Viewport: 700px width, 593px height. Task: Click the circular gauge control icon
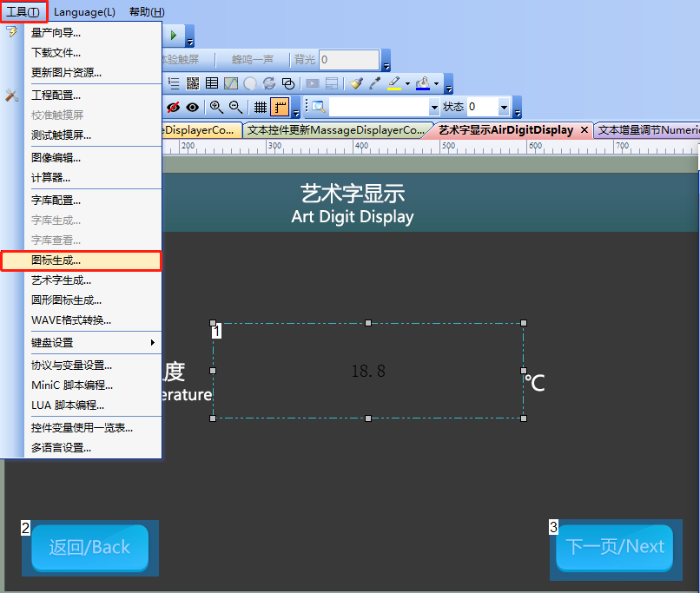click(x=250, y=83)
